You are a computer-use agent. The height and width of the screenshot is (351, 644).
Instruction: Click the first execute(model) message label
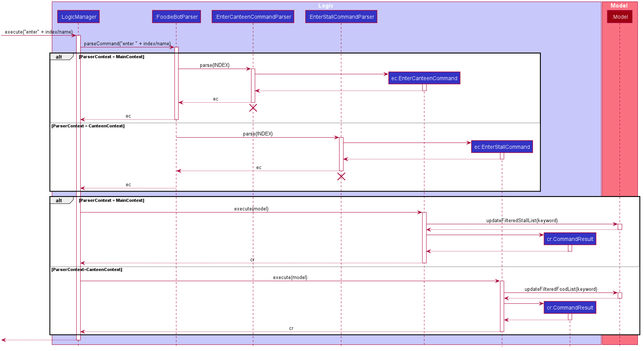[x=251, y=209]
